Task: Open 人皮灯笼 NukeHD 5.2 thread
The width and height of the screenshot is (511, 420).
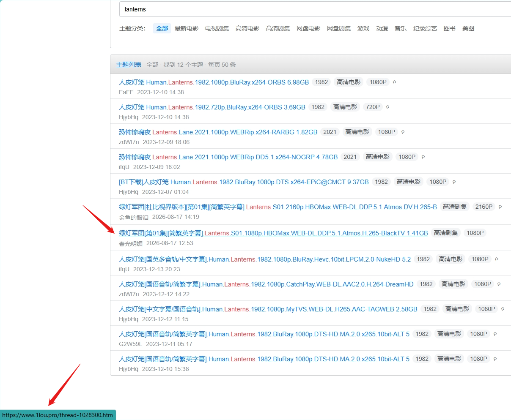Action: [265, 259]
